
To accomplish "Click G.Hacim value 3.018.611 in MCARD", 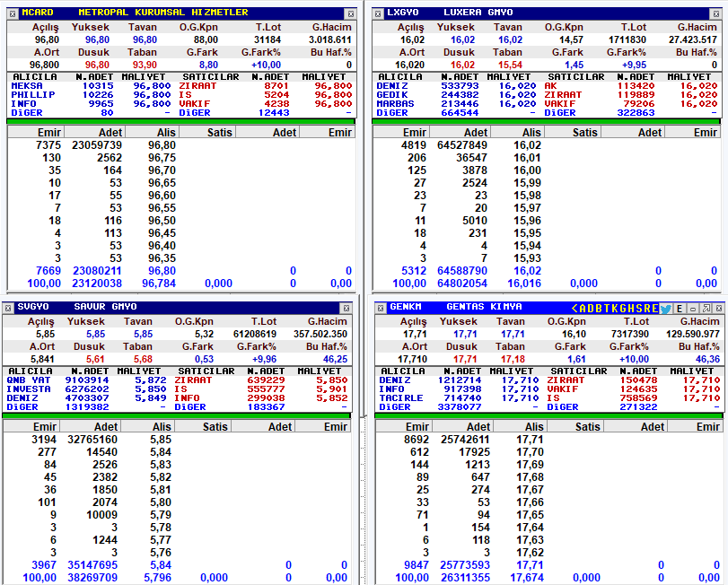I will [x=330, y=39].
